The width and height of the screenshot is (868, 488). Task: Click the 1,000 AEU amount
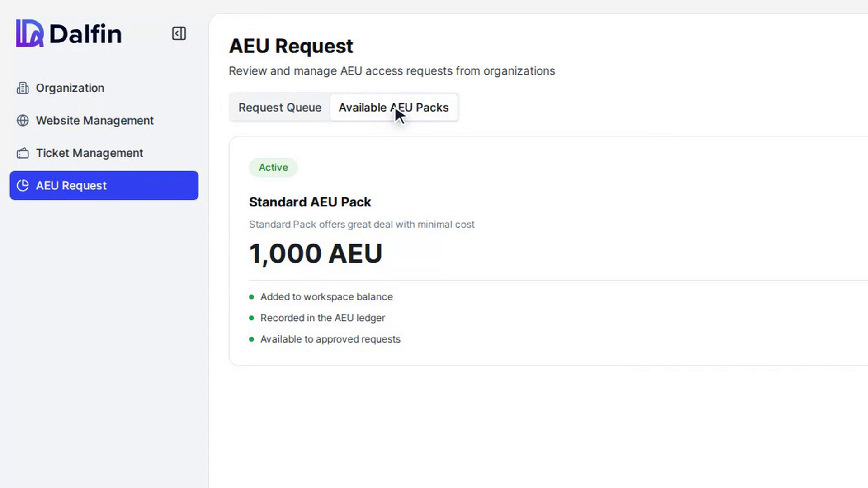[316, 253]
